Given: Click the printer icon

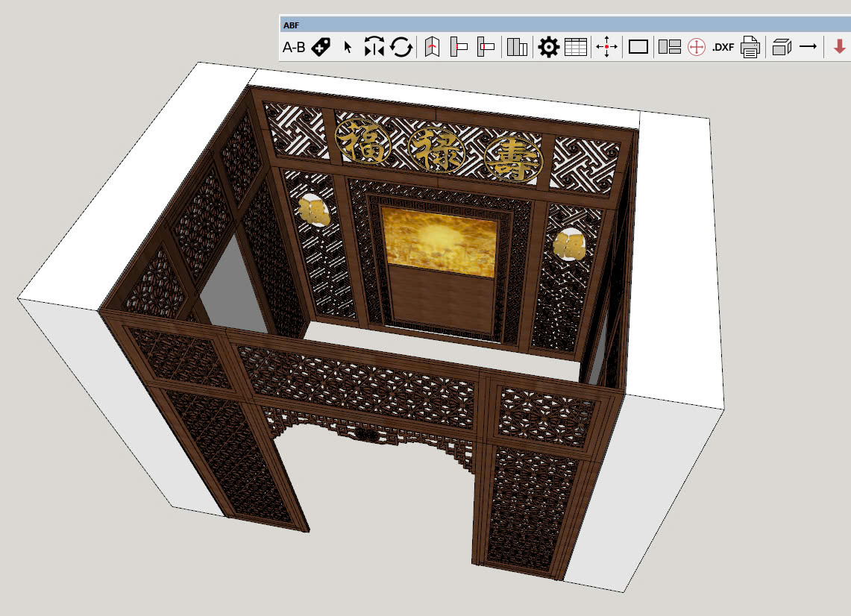Looking at the screenshot, I should point(750,48).
